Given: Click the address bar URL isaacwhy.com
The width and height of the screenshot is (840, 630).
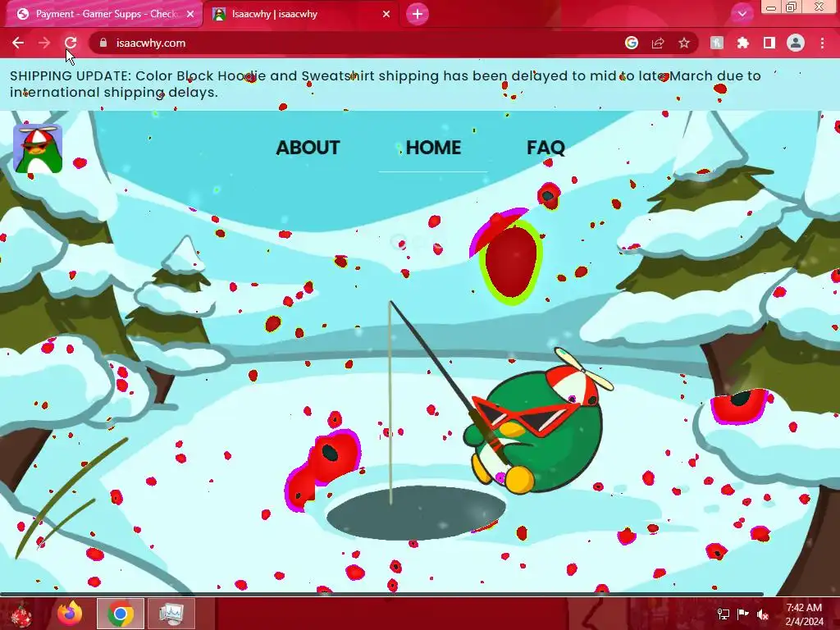Looking at the screenshot, I should pos(151,43).
